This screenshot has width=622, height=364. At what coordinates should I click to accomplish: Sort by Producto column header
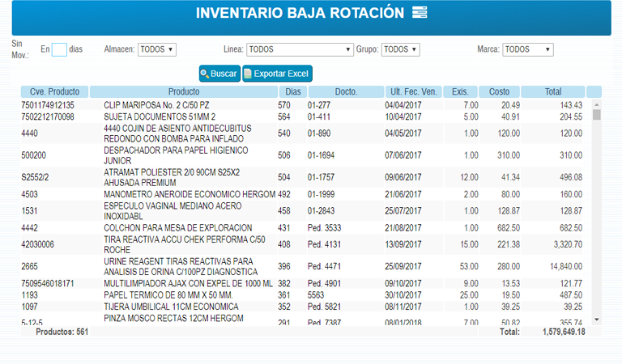point(183,91)
